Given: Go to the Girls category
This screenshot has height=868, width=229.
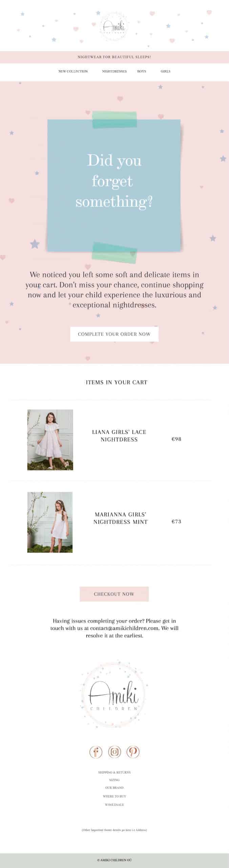Looking at the screenshot, I should click(x=166, y=71).
